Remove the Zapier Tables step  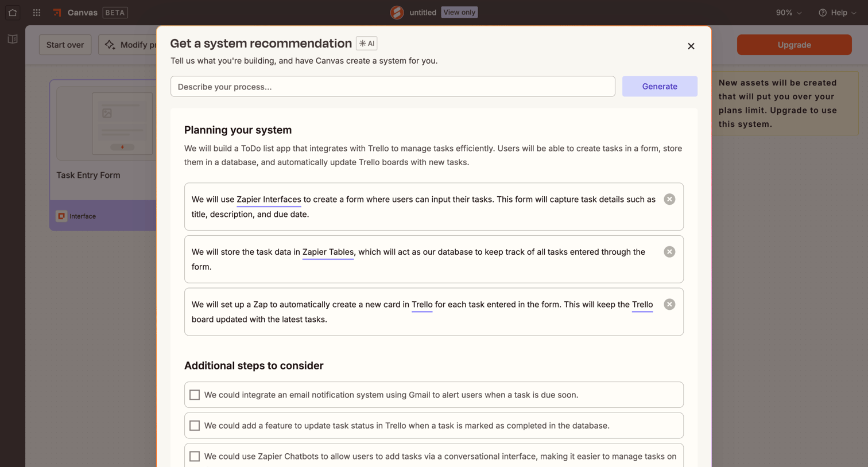click(669, 252)
